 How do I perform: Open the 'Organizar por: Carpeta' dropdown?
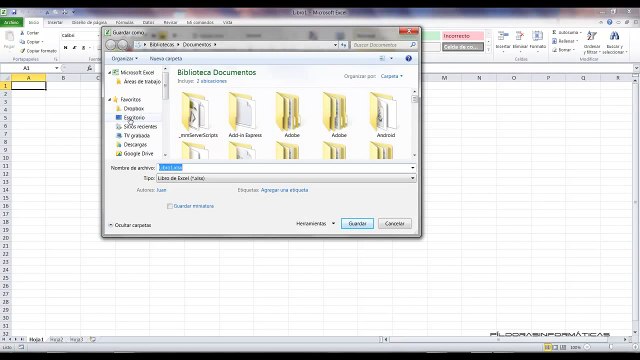click(x=391, y=76)
